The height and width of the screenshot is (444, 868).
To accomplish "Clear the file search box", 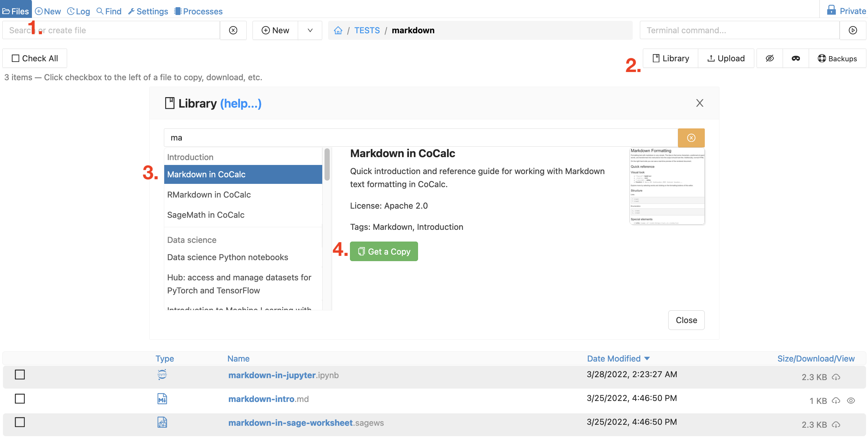I will [233, 30].
